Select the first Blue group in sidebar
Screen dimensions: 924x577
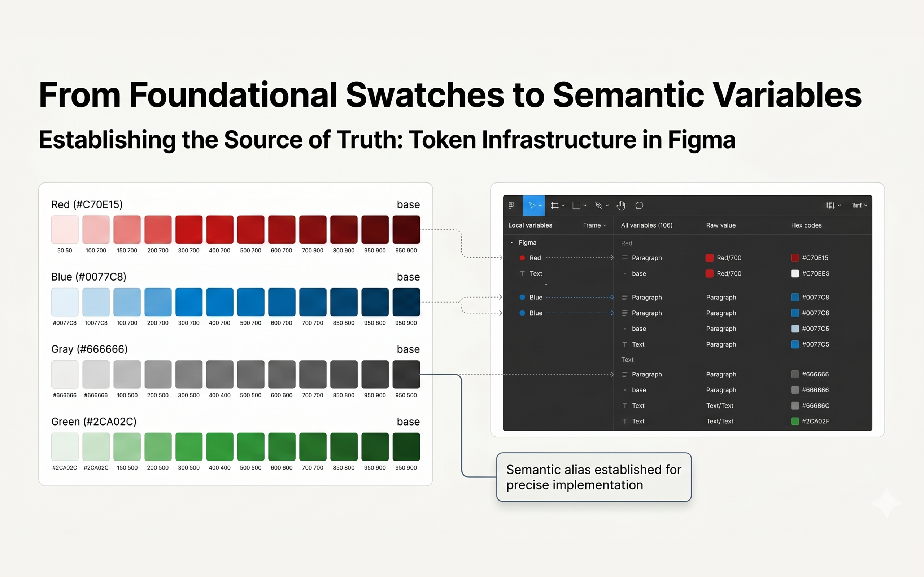[535, 297]
